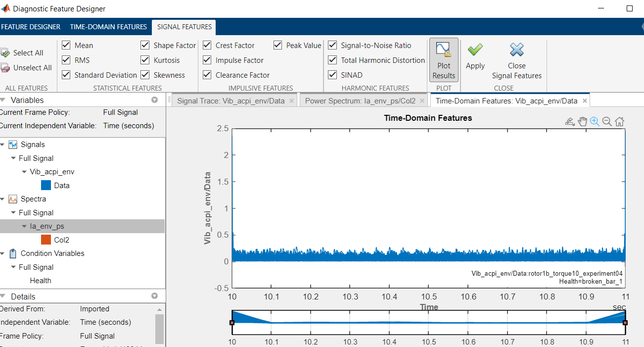
Task: Click left handle of time range slider
Action: 232,323
